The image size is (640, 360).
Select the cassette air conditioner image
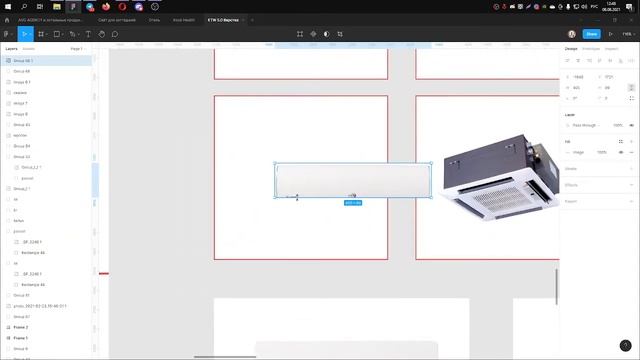click(x=500, y=178)
